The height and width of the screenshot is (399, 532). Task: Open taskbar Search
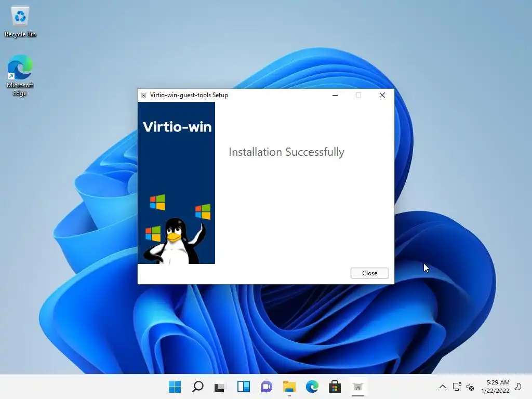[x=198, y=387]
